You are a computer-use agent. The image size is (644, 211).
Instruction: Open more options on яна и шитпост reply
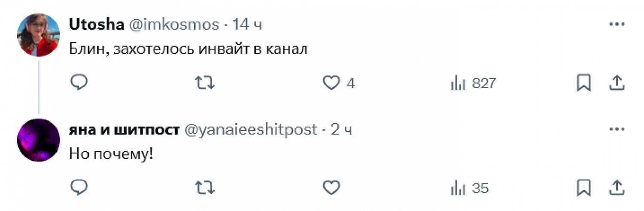coord(617,129)
